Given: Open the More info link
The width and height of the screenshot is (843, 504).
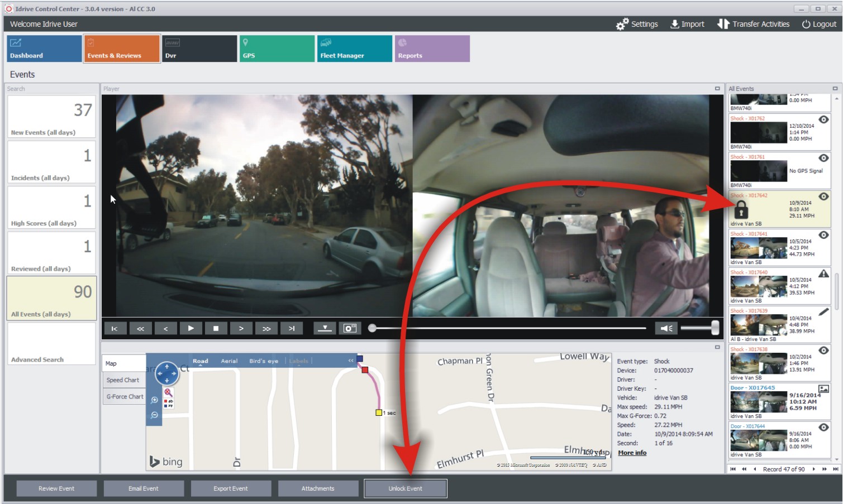Looking at the screenshot, I should tap(632, 453).
